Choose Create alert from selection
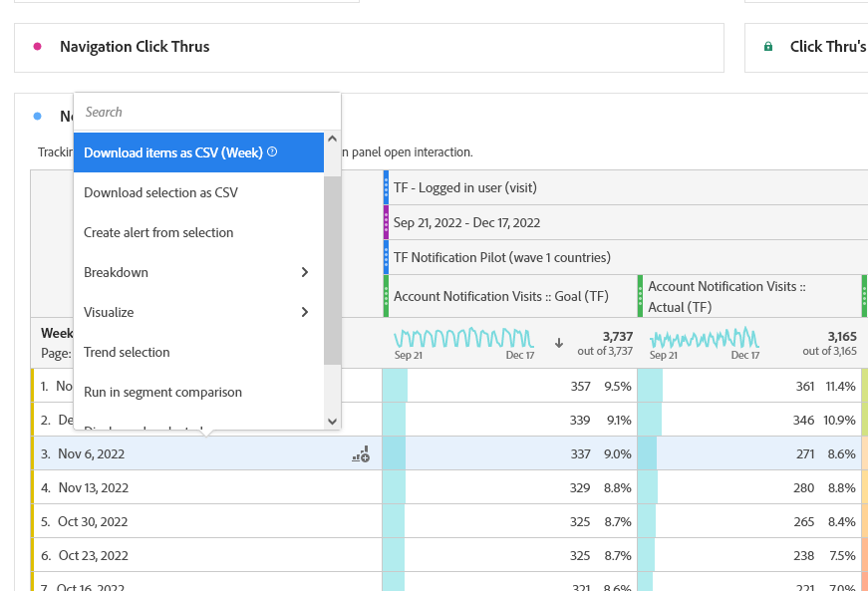 158,232
